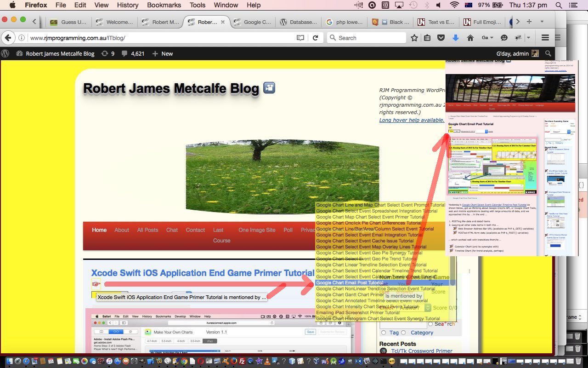Launch FileZilla from the Dock
The height and width of the screenshot is (368, 588).
click(243, 362)
